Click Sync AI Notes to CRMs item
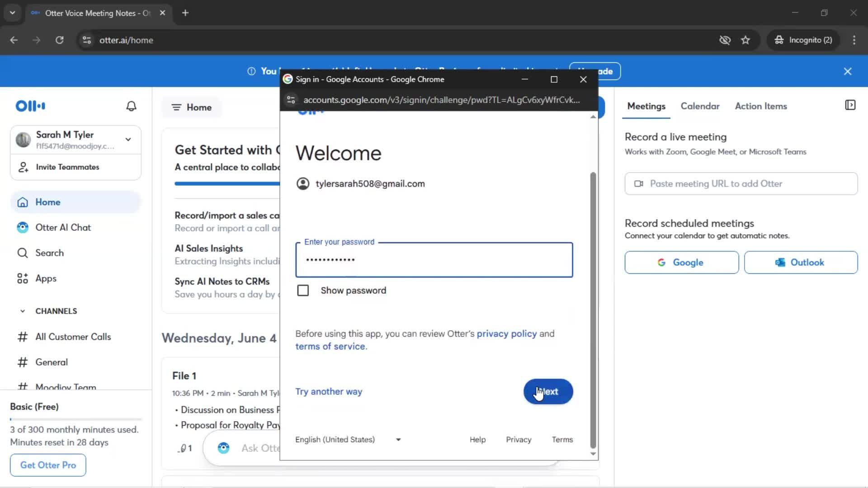Image resolution: width=868 pixels, height=488 pixels. point(227,288)
